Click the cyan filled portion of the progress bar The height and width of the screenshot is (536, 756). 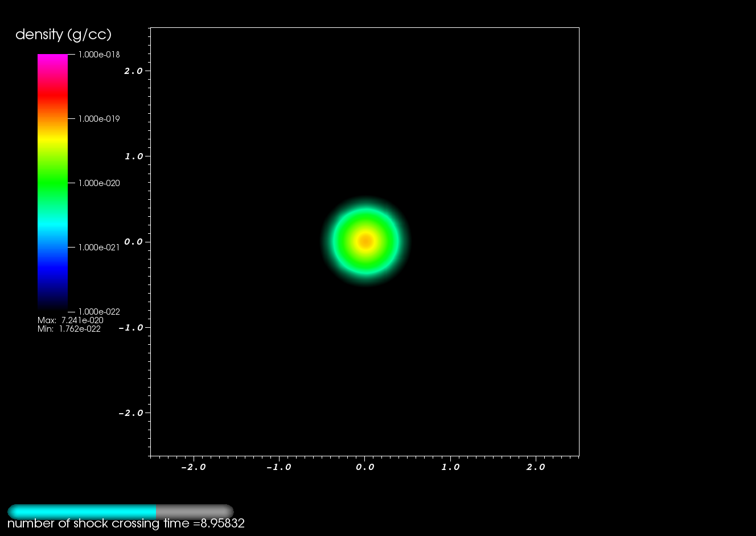pyautogui.click(x=83, y=511)
